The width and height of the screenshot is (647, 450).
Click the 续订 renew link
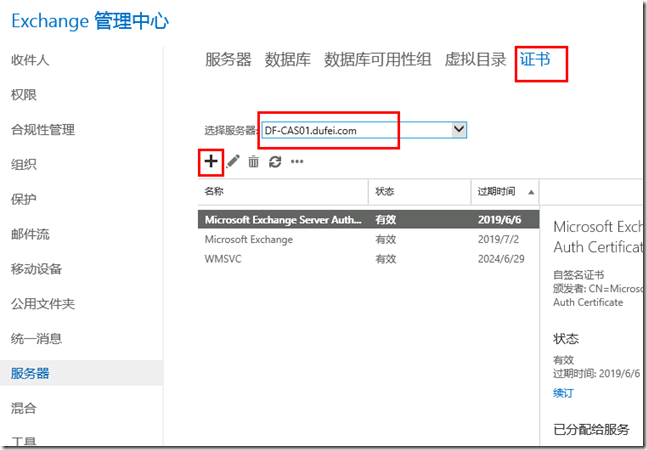coord(563,393)
